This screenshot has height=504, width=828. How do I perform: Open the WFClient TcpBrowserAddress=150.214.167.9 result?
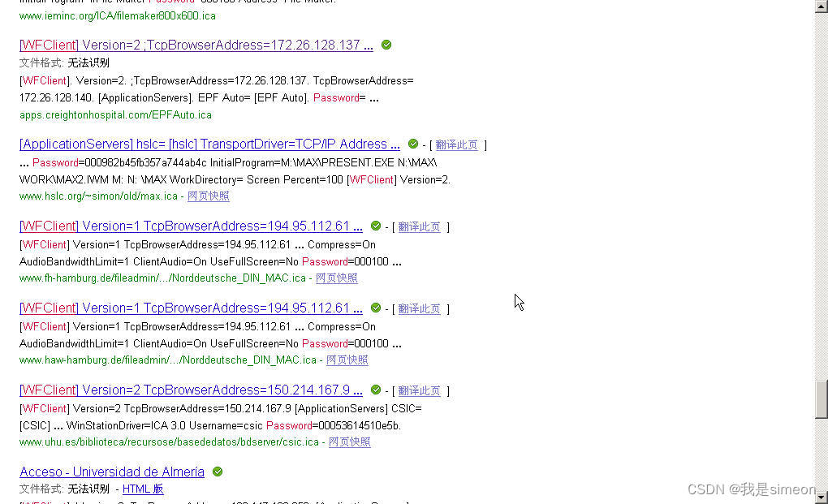point(191,390)
